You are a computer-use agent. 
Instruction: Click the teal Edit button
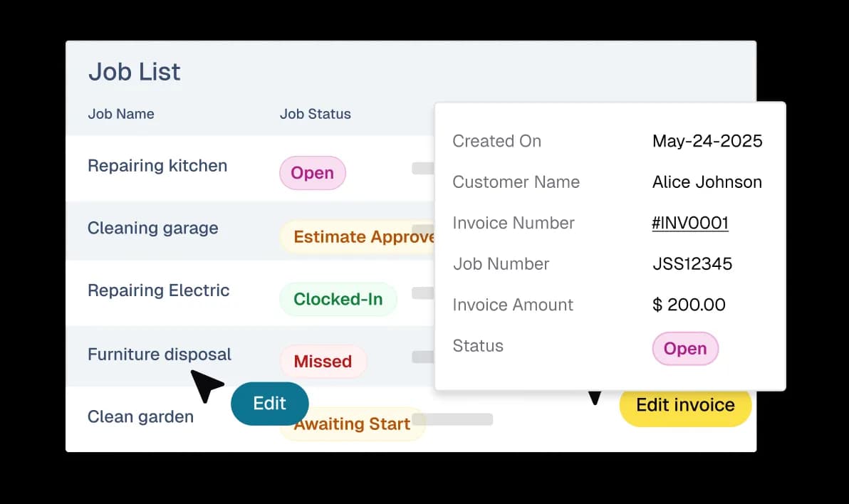click(269, 404)
